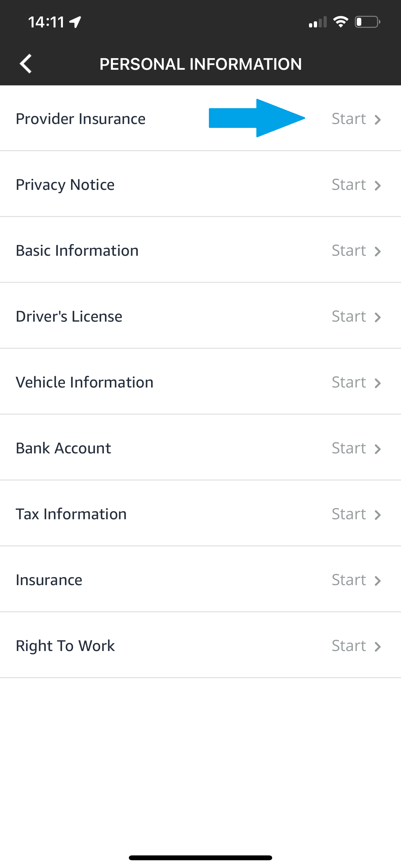Tap the location arrow beside the time
This screenshot has width=401, height=868.
point(75,22)
